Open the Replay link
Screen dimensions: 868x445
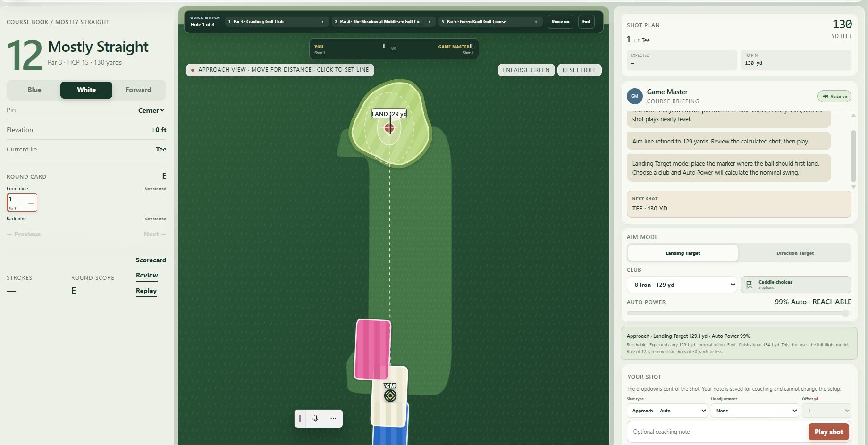tap(146, 291)
